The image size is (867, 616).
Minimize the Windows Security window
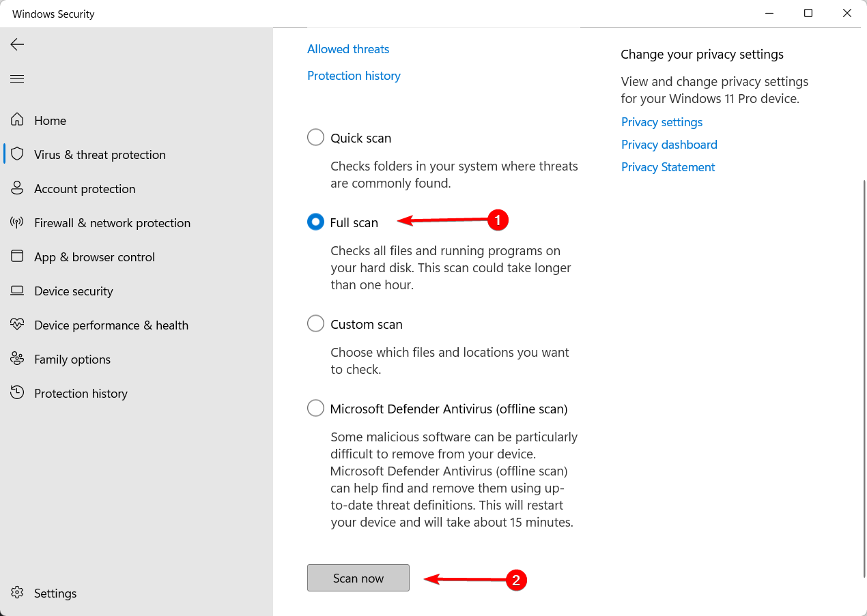click(769, 14)
